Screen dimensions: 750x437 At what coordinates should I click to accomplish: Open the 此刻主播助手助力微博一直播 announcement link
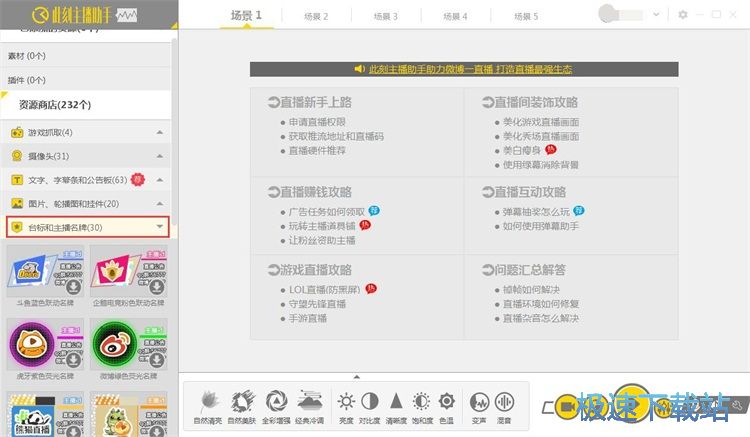pyautogui.click(x=470, y=69)
